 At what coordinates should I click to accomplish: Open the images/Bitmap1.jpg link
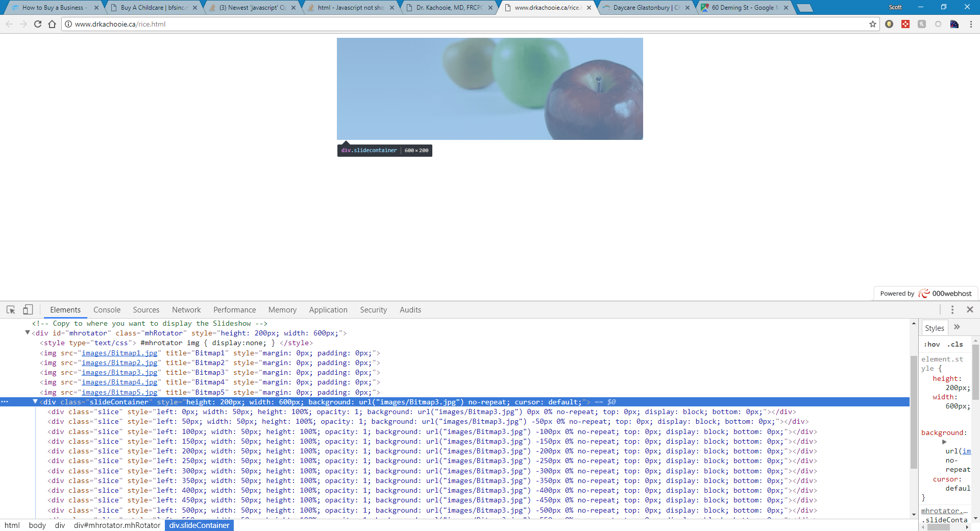(119, 353)
